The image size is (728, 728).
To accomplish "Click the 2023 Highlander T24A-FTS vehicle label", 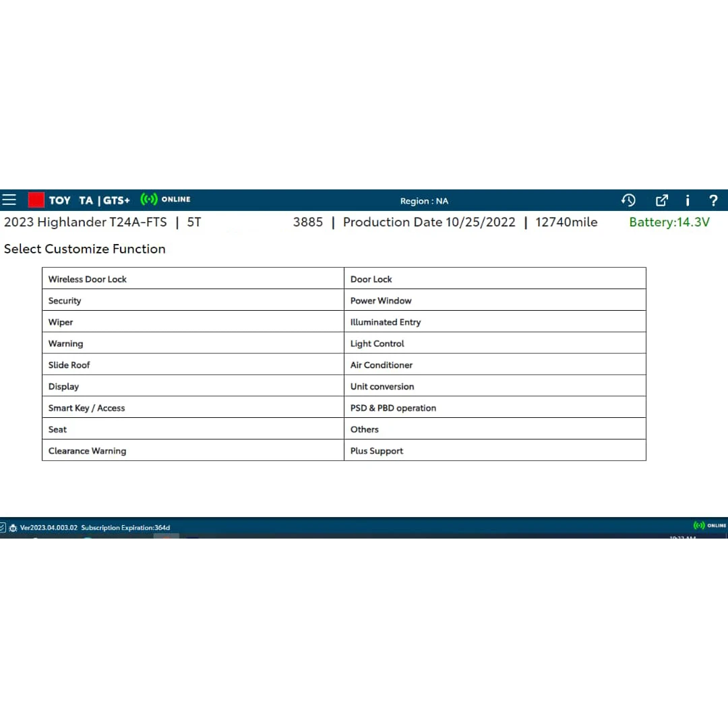I will tap(86, 222).
